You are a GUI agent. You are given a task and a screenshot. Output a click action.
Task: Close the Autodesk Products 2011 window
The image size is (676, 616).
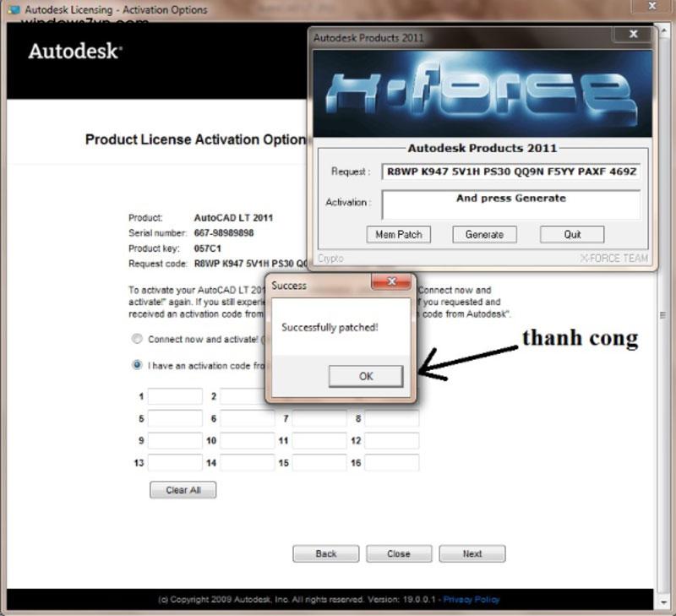pyautogui.click(x=634, y=35)
